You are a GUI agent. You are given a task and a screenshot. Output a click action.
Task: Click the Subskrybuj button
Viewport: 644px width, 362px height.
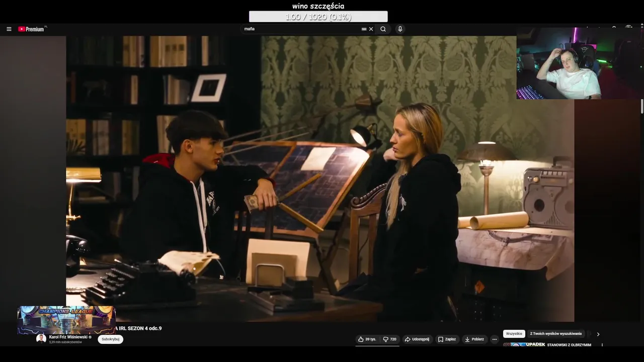click(x=110, y=339)
